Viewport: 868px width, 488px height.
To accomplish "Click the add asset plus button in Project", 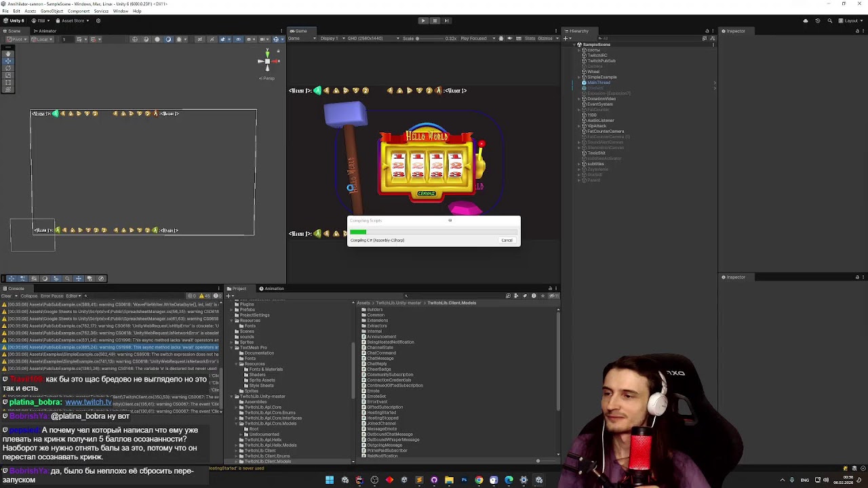I will coord(229,296).
